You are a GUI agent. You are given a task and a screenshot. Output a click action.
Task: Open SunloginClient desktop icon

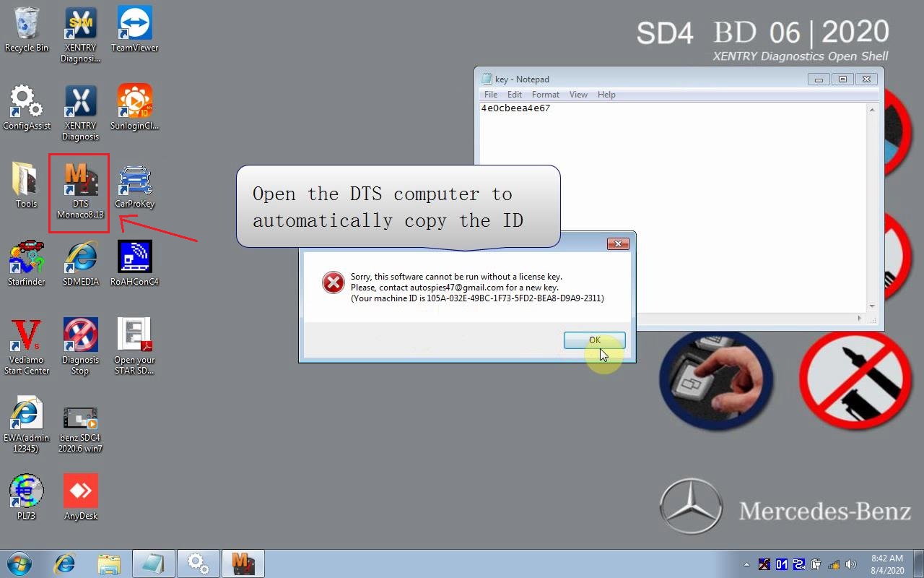point(135,108)
